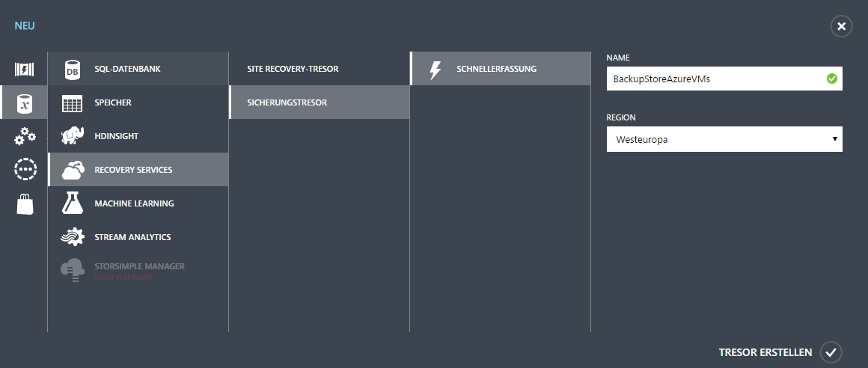Select Speicher menu entry
The image size is (868, 368).
138,103
